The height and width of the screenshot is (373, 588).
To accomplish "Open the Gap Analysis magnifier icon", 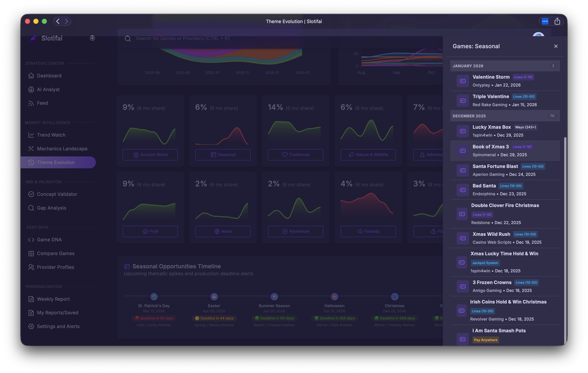I will click(x=31, y=208).
